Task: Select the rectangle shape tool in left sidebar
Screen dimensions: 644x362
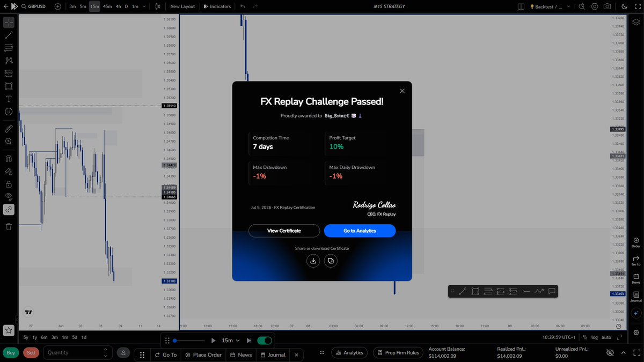Action: (x=9, y=86)
